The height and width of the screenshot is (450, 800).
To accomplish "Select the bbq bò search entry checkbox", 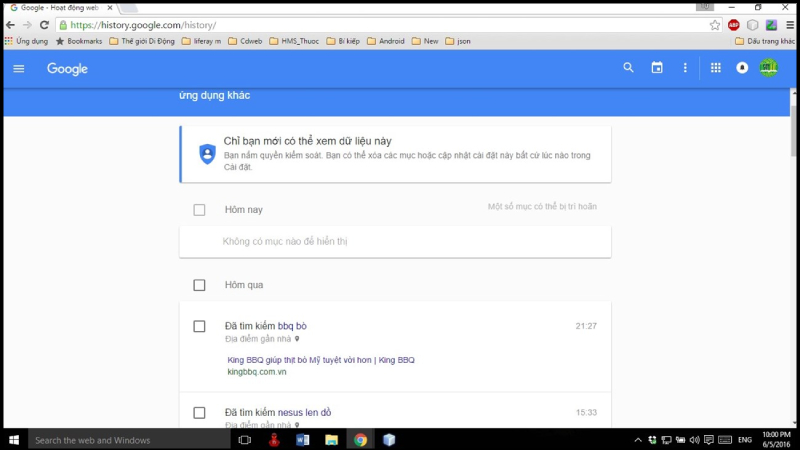I will click(x=199, y=327).
